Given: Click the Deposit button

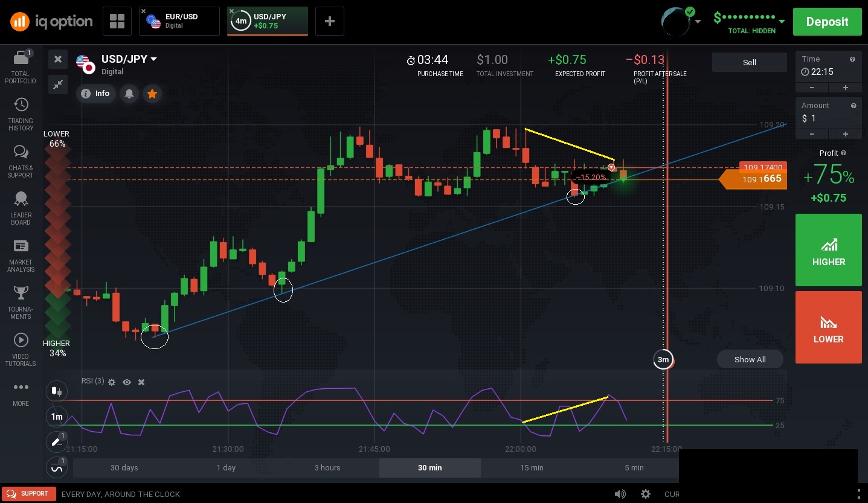Looking at the screenshot, I should pyautogui.click(x=827, y=22).
